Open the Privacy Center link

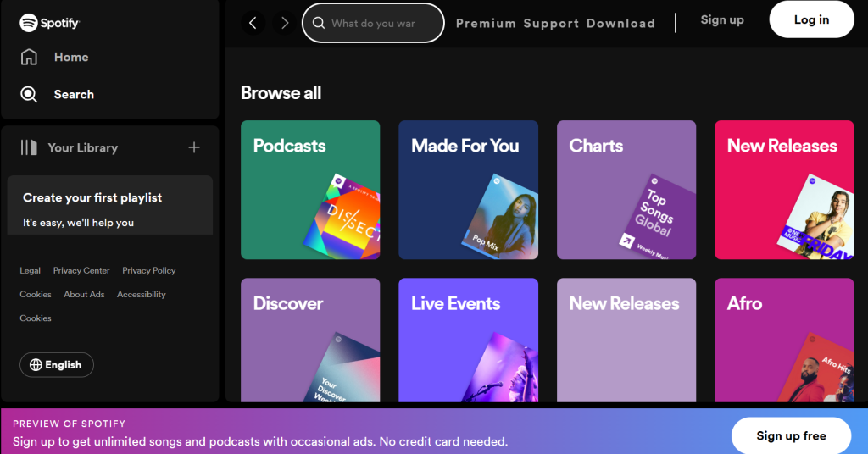click(x=81, y=270)
